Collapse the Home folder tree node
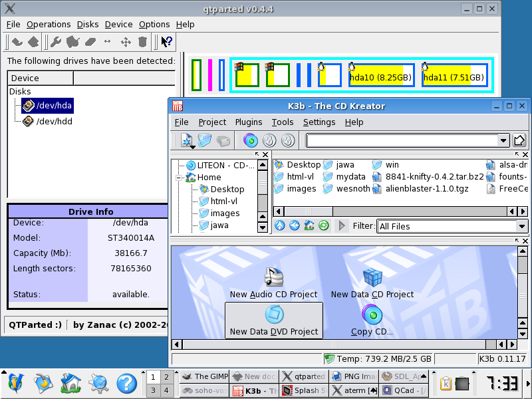Viewport: 532px width, 399px height. [180, 178]
